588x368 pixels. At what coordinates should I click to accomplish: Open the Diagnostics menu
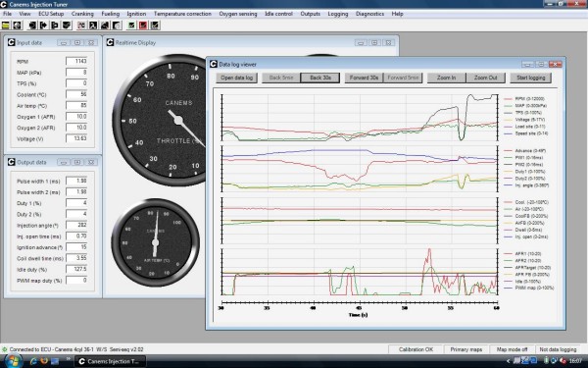click(x=369, y=14)
